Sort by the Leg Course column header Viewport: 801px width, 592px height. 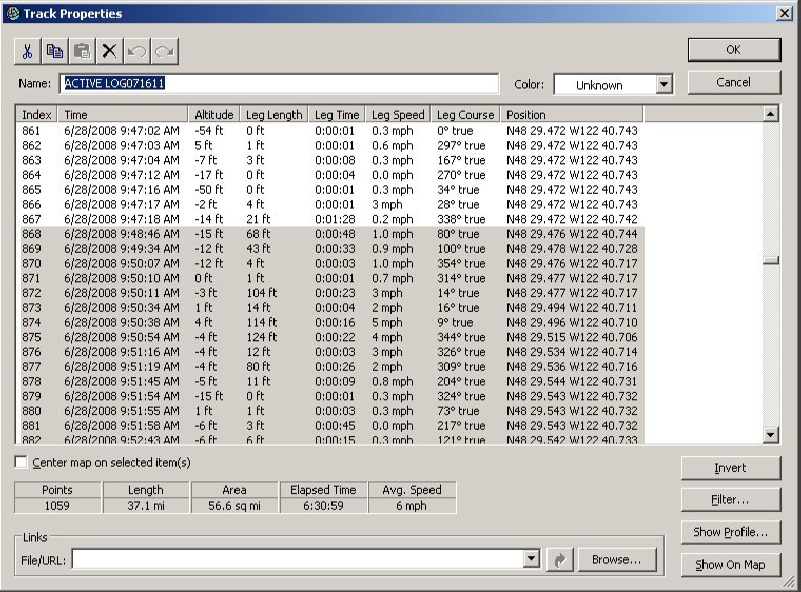click(465, 114)
